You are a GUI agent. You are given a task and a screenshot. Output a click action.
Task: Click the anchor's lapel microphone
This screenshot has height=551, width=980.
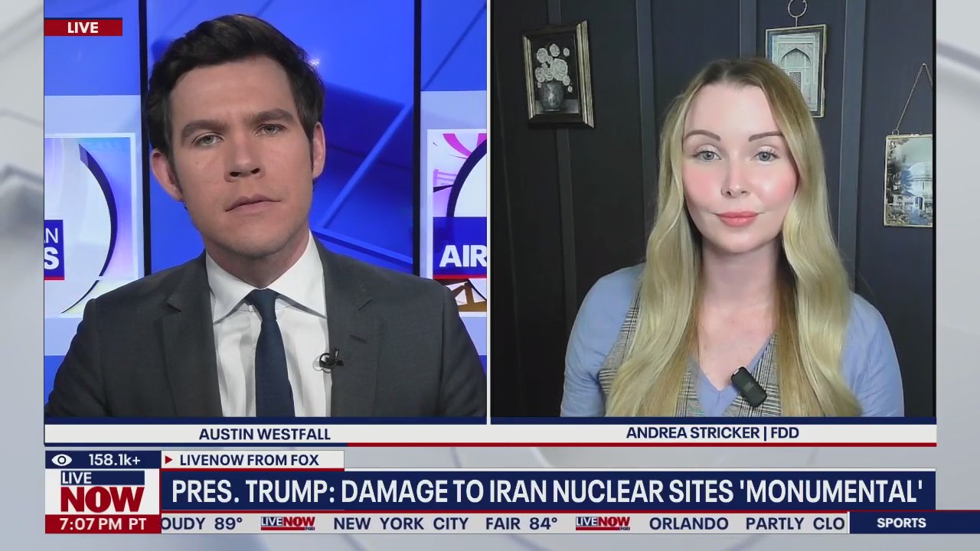[330, 360]
